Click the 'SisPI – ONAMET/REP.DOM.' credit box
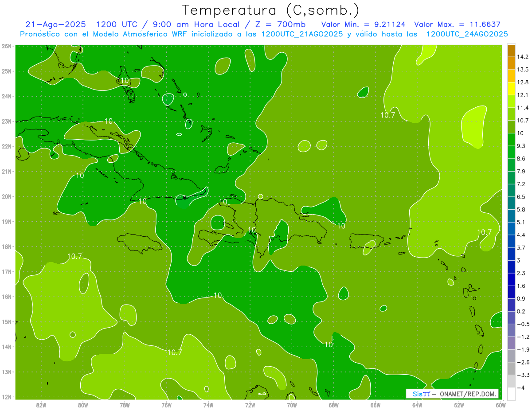Image resolution: width=532 pixels, height=411 pixels. 452,394
